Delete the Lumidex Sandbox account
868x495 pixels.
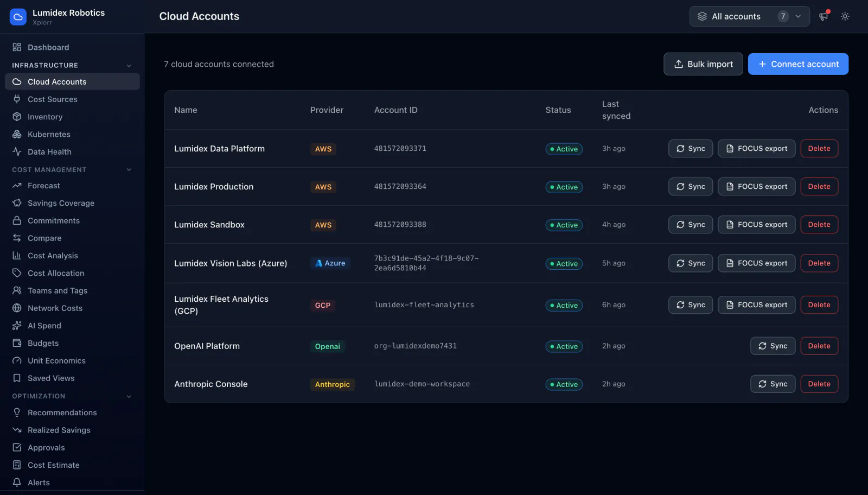819,225
